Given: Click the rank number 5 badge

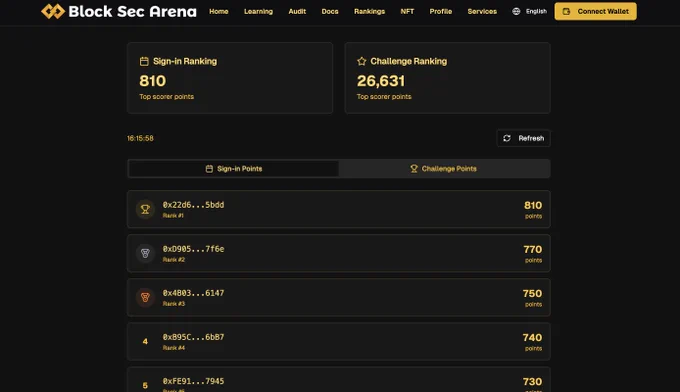Looking at the screenshot, I should click(145, 385).
